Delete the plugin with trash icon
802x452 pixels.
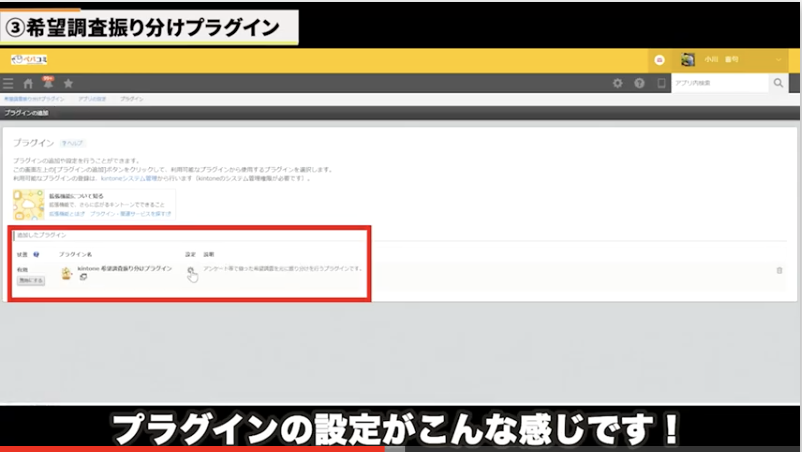click(x=780, y=270)
